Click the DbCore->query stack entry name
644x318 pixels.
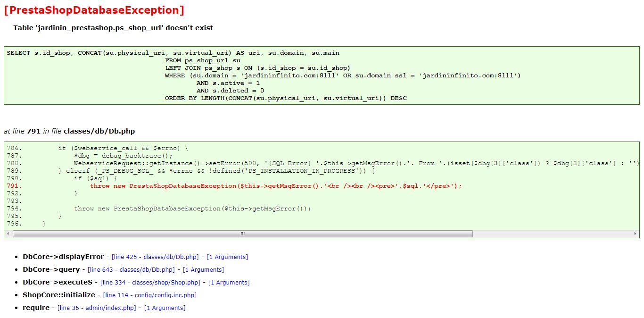point(51,269)
